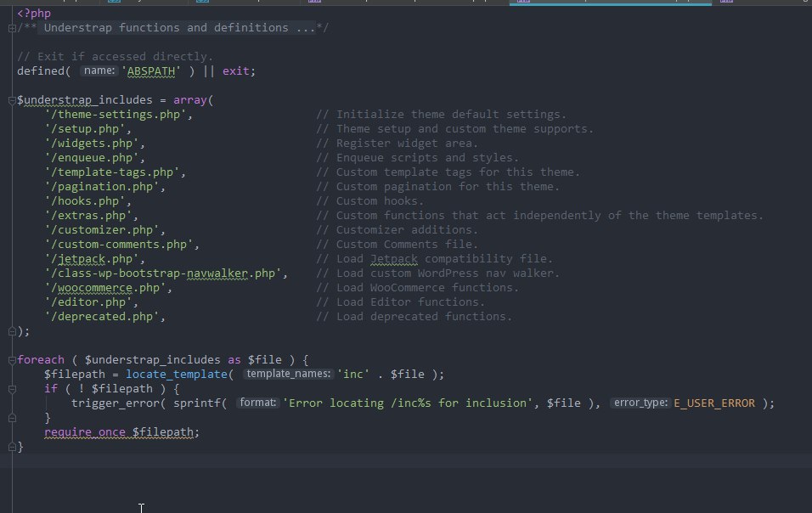Screen dimensions: 812x513
Task: Click the 'Load WooCommerce functions.' comment
Action: (427, 288)
